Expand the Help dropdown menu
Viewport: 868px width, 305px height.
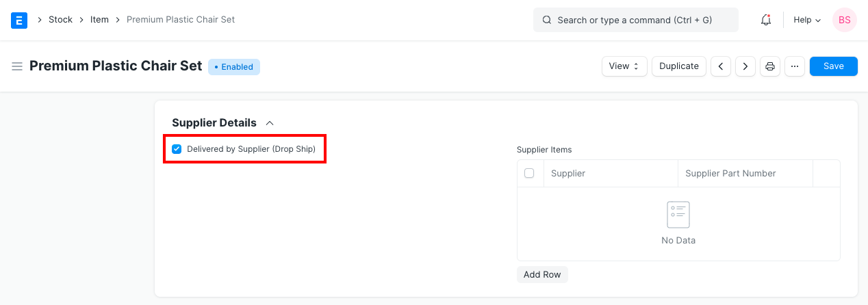click(807, 20)
